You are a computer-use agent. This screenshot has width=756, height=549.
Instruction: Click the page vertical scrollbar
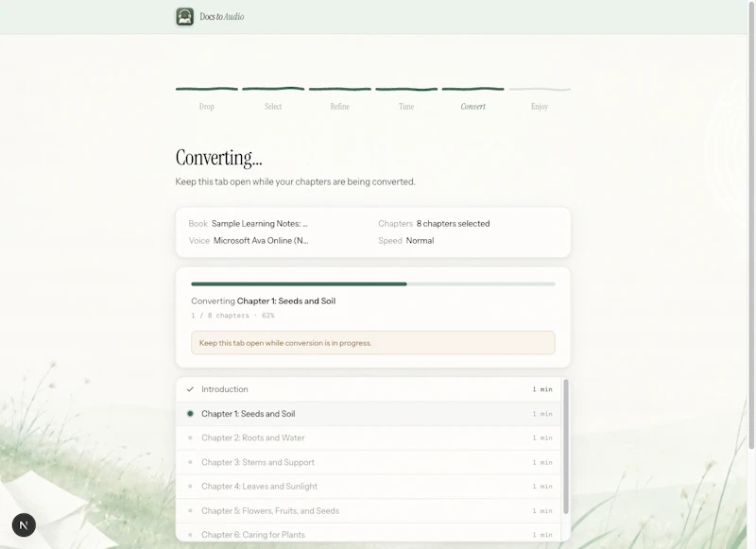[751, 226]
